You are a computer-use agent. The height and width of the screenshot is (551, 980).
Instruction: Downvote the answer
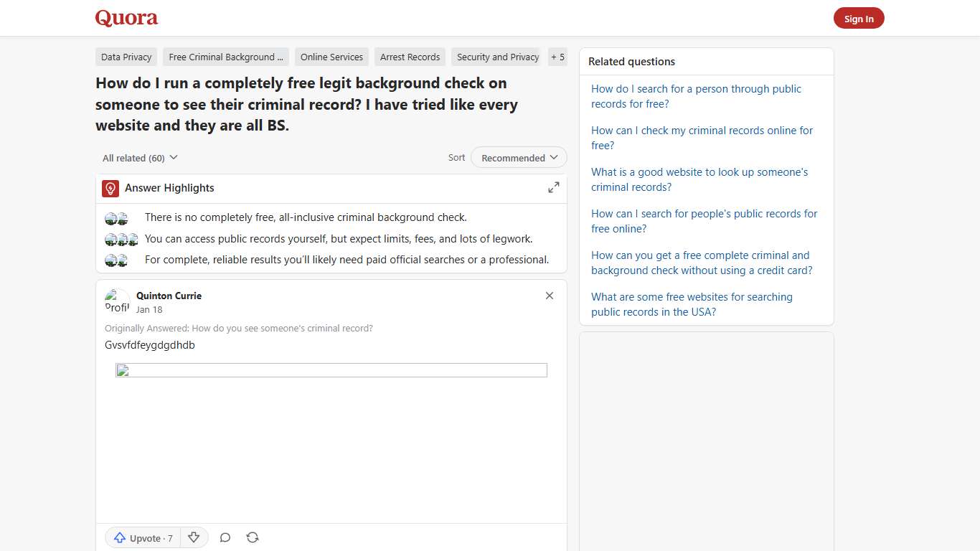click(x=194, y=537)
